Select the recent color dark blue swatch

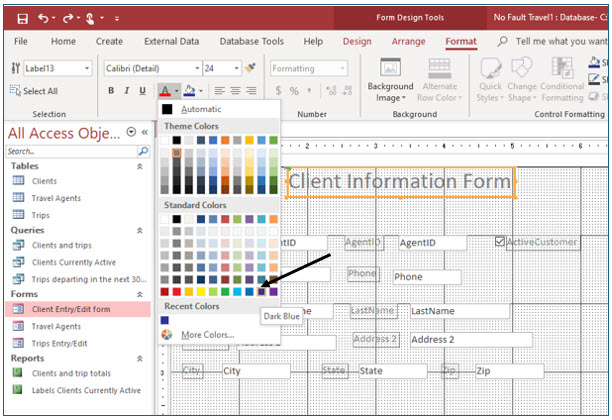(165, 320)
